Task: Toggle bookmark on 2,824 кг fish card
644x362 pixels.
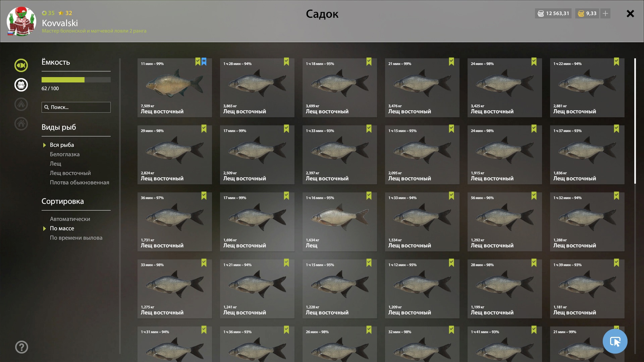Action: 204,129
